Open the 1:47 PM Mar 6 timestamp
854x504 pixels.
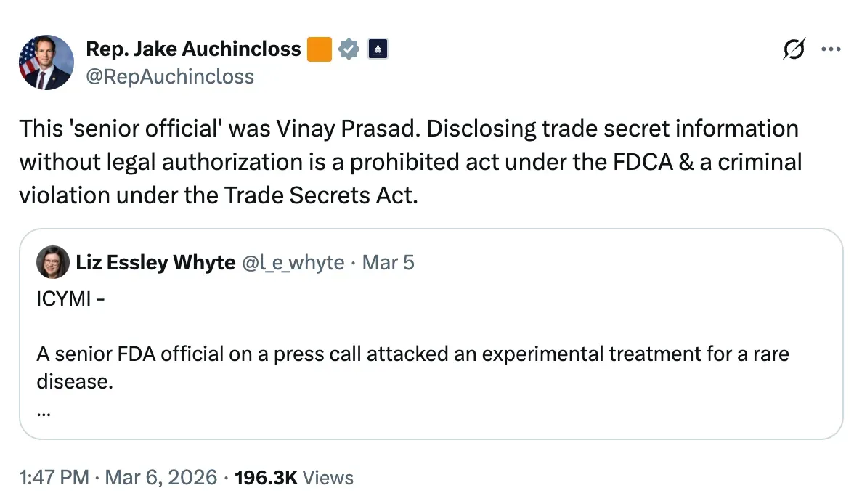pyautogui.click(x=118, y=477)
